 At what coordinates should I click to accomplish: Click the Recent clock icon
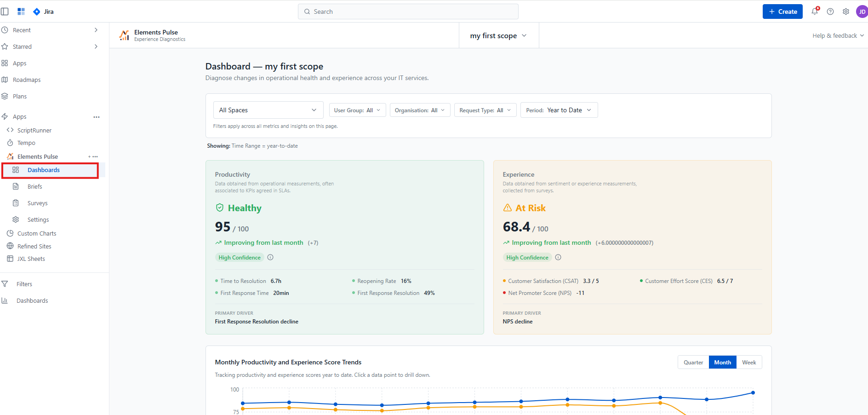[5, 30]
